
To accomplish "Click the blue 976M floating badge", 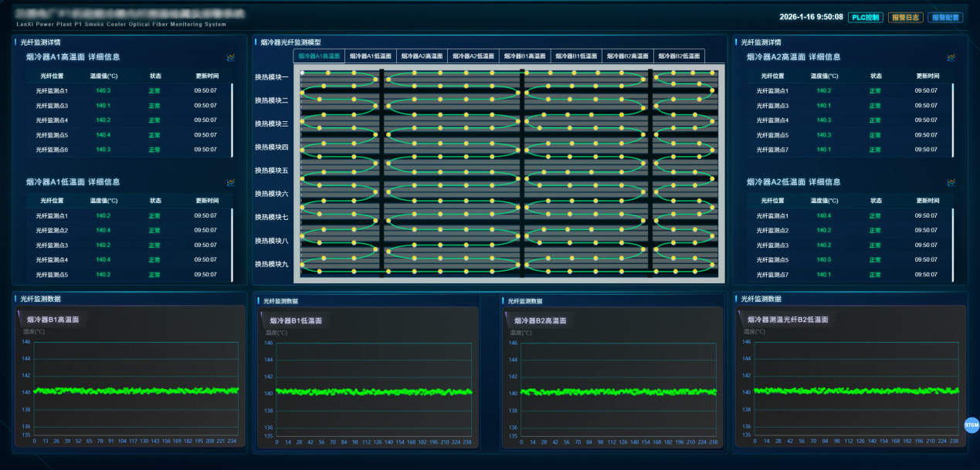I will tap(972, 425).
